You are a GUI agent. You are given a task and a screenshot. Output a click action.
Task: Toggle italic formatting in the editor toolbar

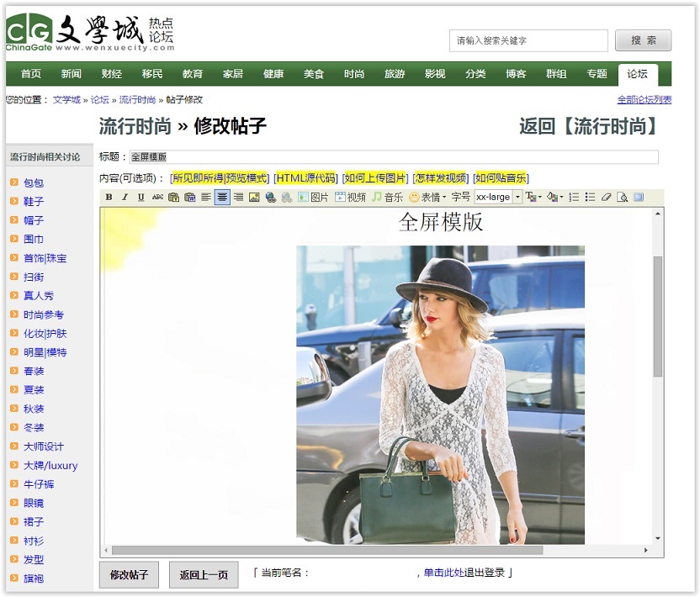[x=125, y=198]
